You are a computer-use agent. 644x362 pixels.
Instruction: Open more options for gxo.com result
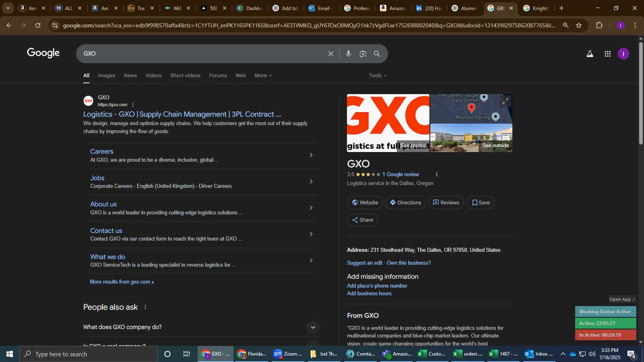pyautogui.click(x=133, y=105)
